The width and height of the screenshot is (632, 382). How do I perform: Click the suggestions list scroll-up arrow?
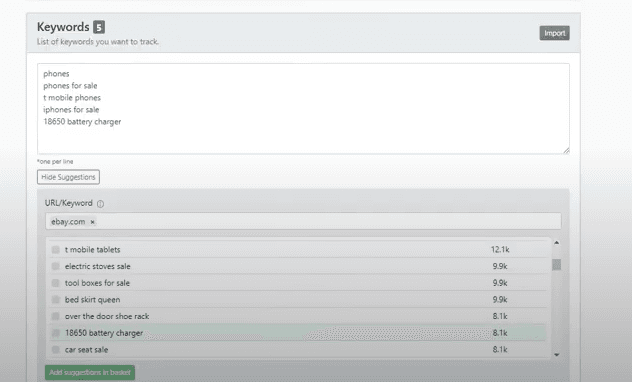(557, 243)
